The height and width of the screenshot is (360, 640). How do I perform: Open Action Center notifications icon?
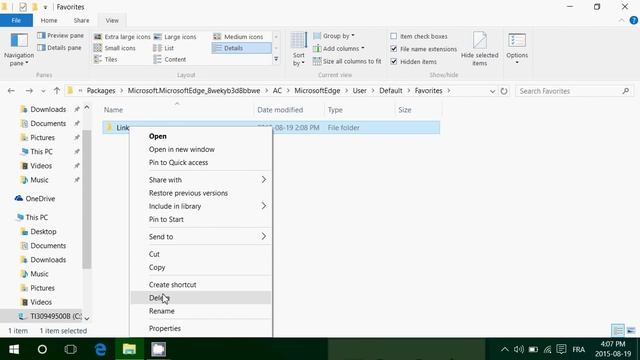coord(561,349)
